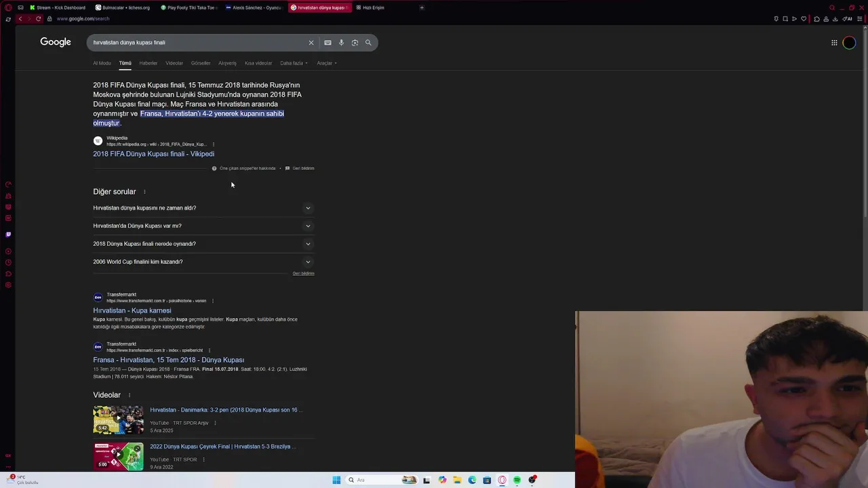This screenshot has width=868, height=488.
Task: Open options for the Hırvatistan - Kupa karnesi result
Action: pyautogui.click(x=213, y=301)
